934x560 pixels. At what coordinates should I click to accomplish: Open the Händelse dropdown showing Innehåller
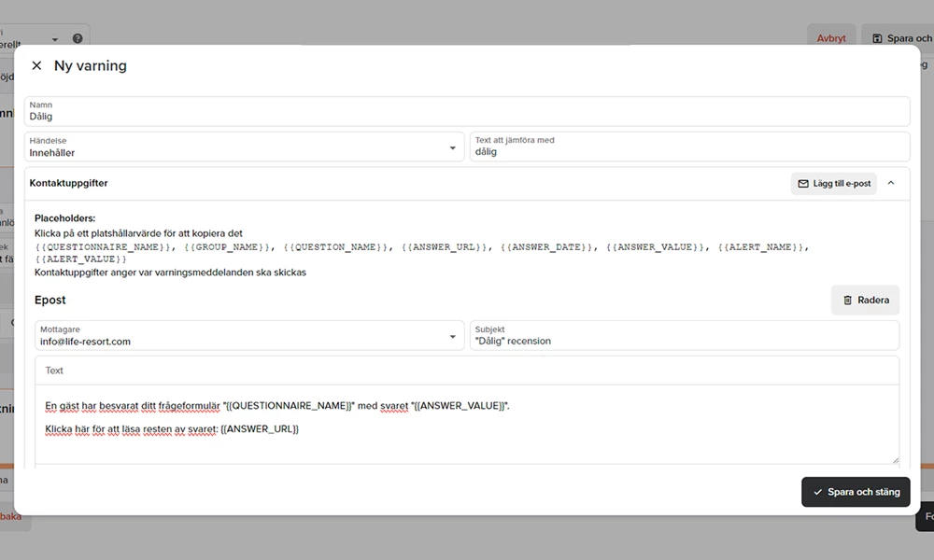(x=244, y=147)
